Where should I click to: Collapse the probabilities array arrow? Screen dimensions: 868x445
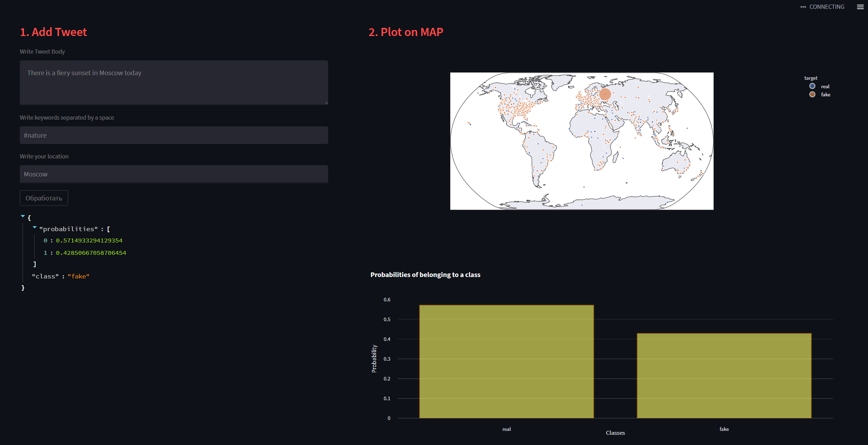(x=35, y=227)
